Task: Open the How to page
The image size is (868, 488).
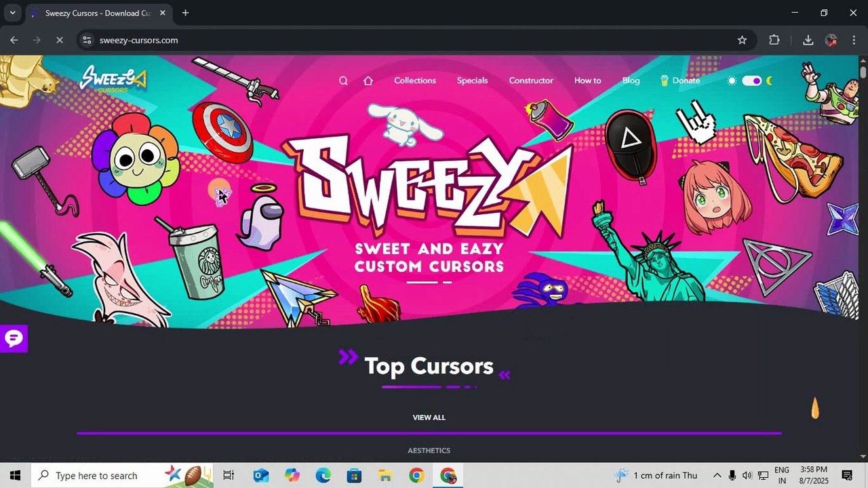Action: point(587,81)
